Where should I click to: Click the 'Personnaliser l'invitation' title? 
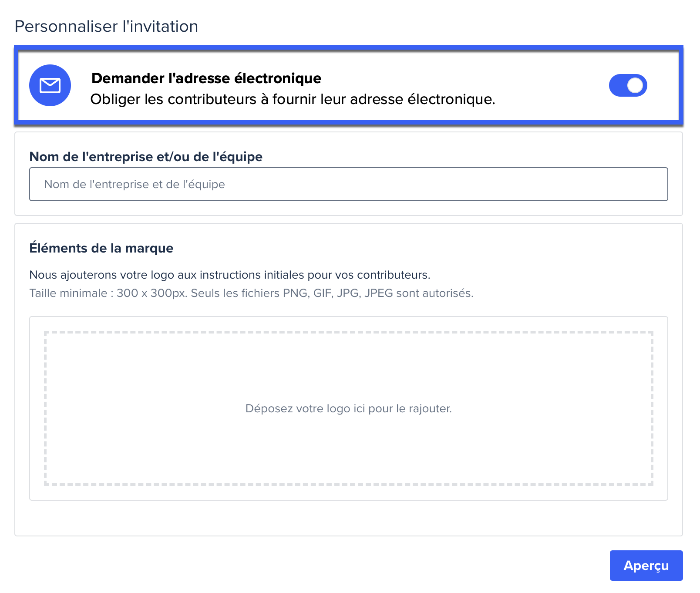tap(106, 27)
